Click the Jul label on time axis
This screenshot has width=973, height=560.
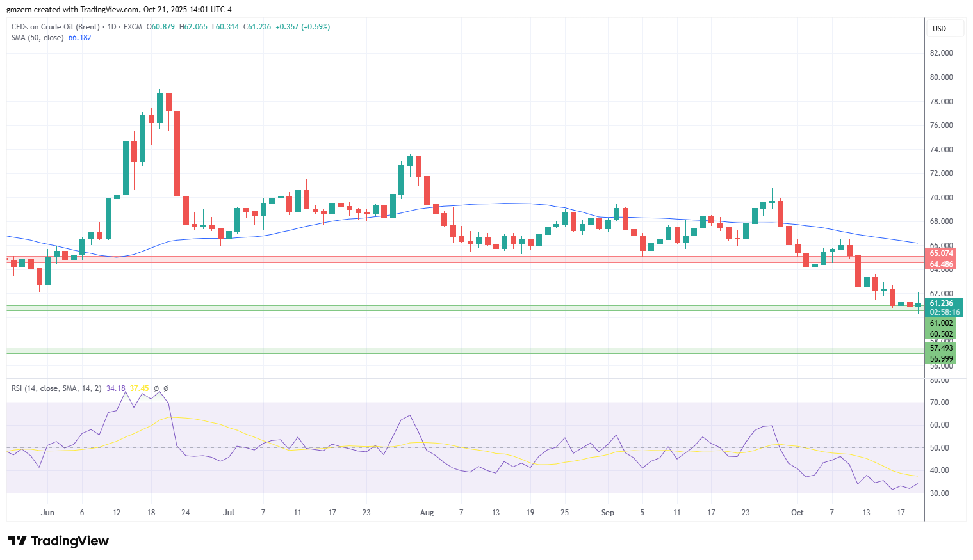(229, 513)
